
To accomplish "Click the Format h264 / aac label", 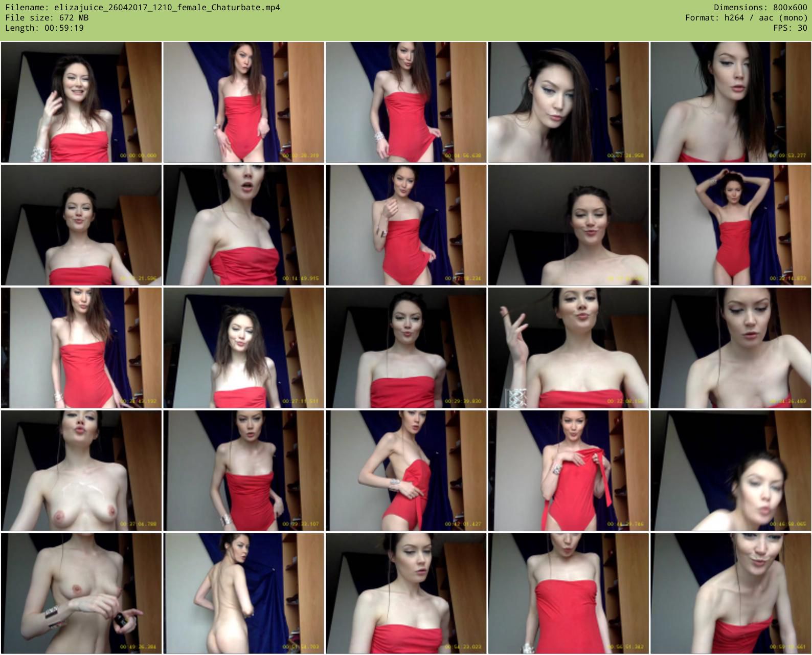I will pos(746,18).
